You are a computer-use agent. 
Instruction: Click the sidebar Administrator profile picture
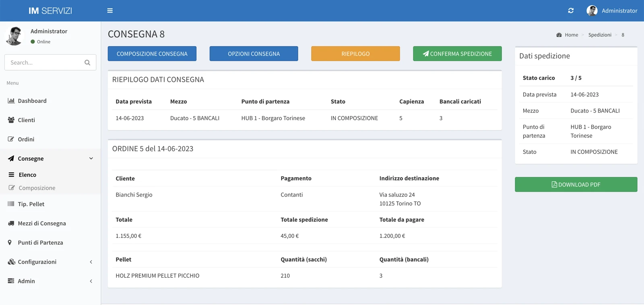click(14, 36)
